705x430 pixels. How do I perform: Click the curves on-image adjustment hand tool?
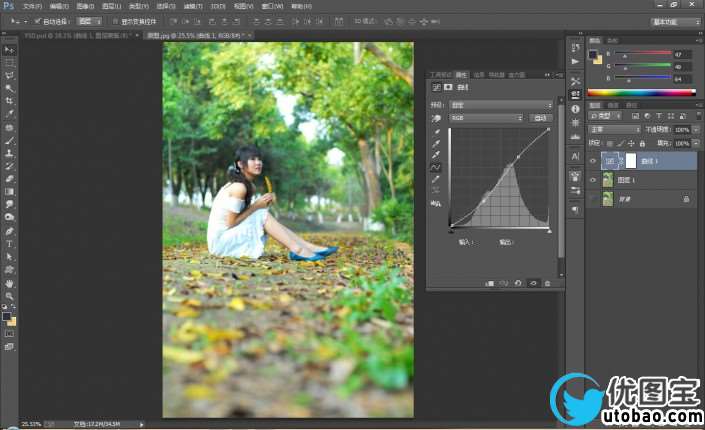(436, 118)
